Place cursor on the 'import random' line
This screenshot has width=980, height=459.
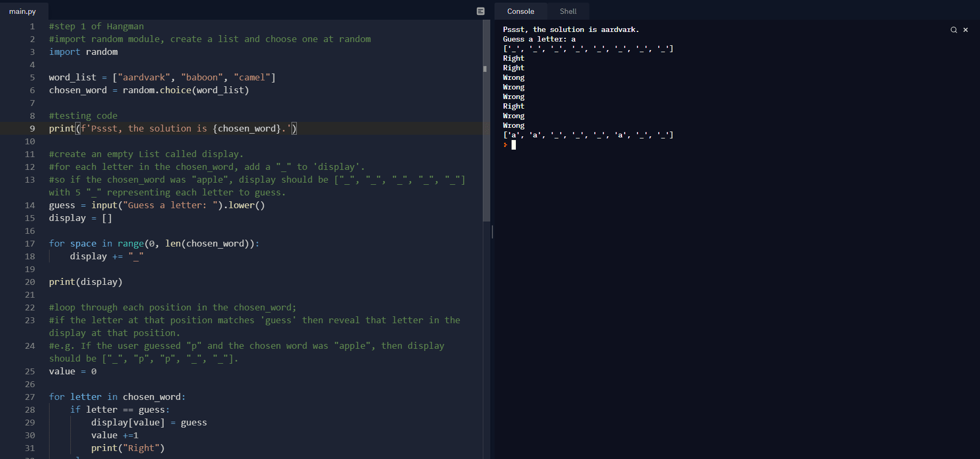pos(83,52)
